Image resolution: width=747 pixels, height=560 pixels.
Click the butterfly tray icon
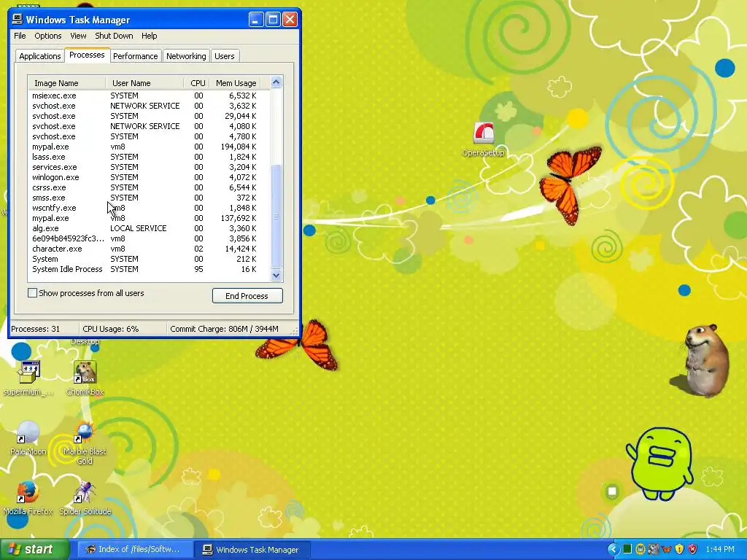pos(666,550)
